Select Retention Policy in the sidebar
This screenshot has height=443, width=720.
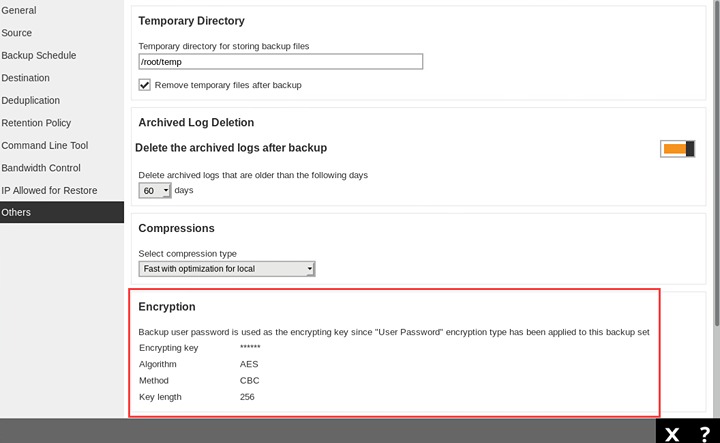click(x=36, y=123)
